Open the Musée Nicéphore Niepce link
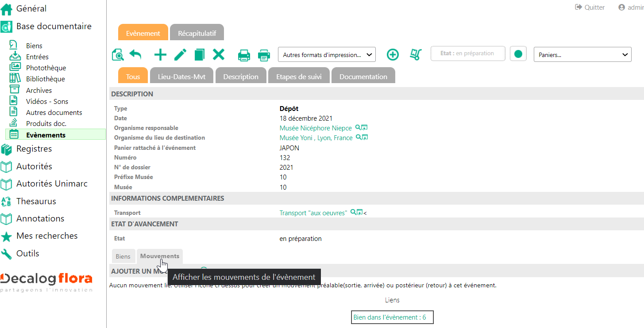The image size is (644, 328). point(316,128)
